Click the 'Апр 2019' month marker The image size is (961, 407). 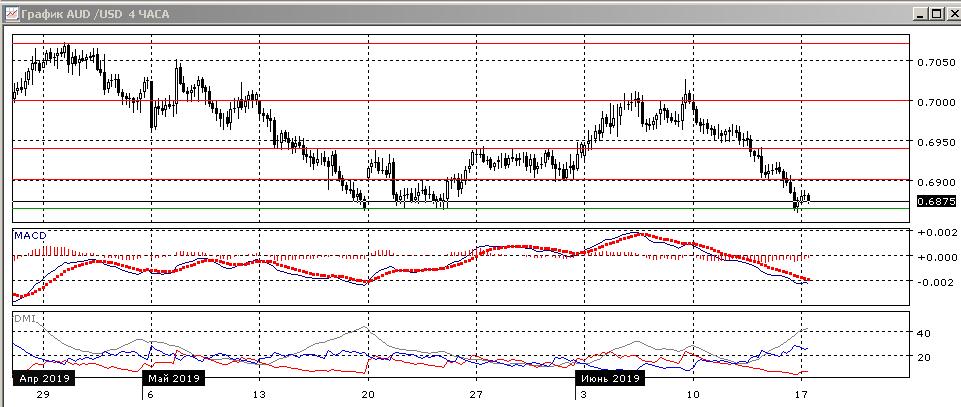[x=44, y=378]
